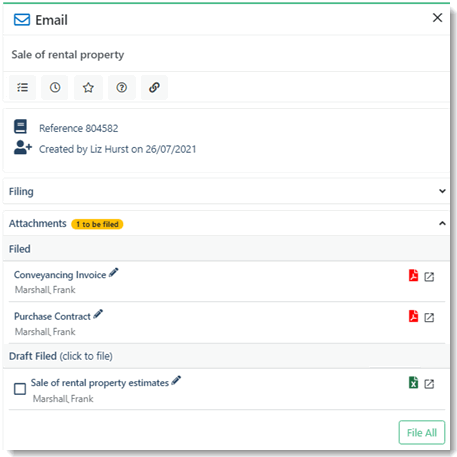Open the question mark help icon

[122, 88]
